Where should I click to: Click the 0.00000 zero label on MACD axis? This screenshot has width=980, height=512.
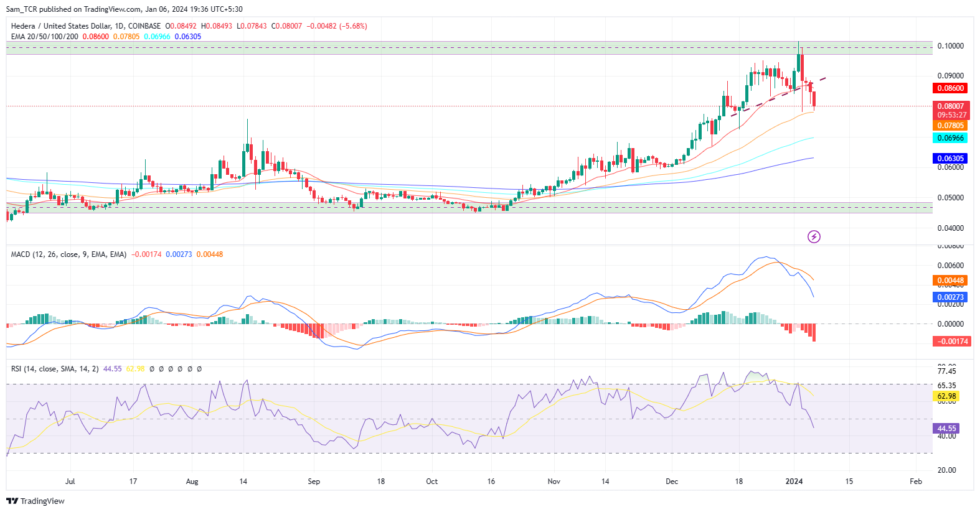point(951,324)
